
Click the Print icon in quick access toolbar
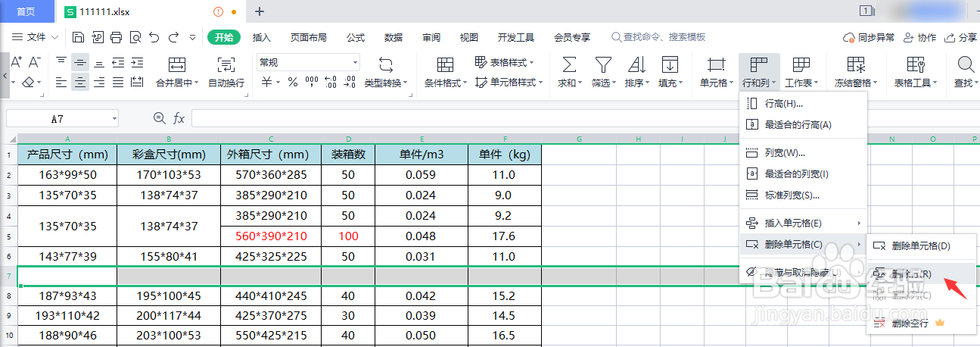[116, 37]
